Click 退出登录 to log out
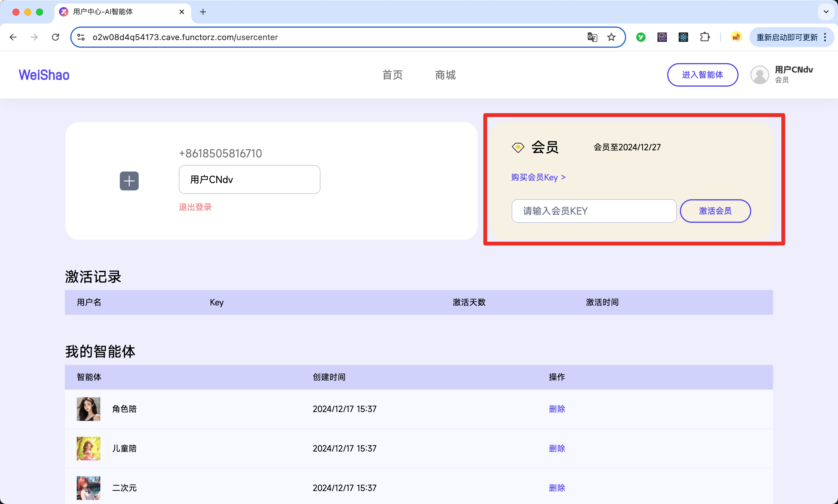Image resolution: width=838 pixels, height=504 pixels. (x=195, y=207)
